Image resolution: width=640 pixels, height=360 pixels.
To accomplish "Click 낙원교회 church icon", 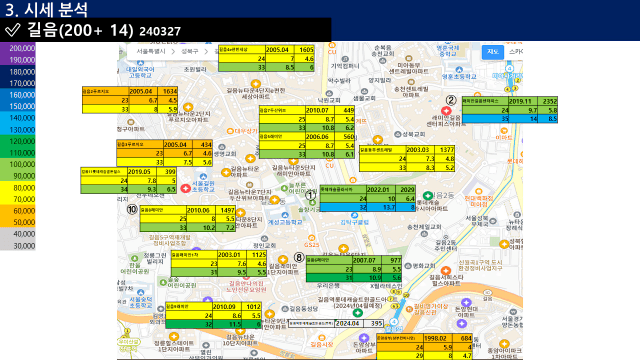I will 329,93.
